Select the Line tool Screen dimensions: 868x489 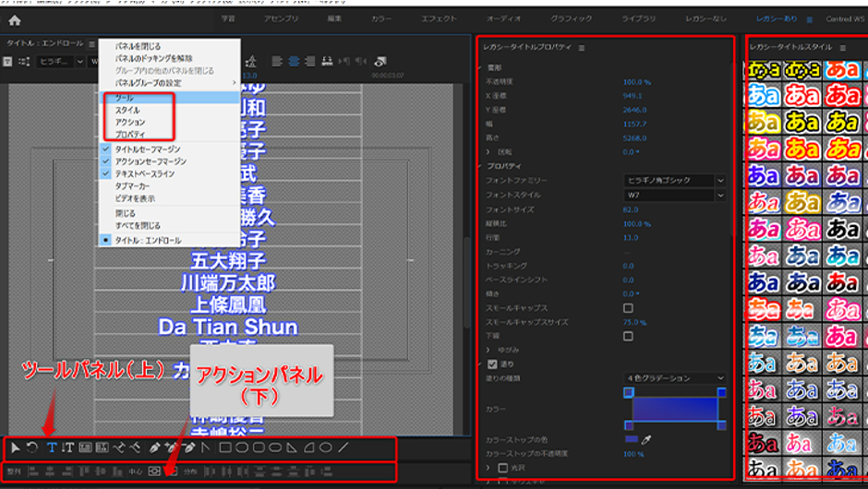[x=344, y=447]
